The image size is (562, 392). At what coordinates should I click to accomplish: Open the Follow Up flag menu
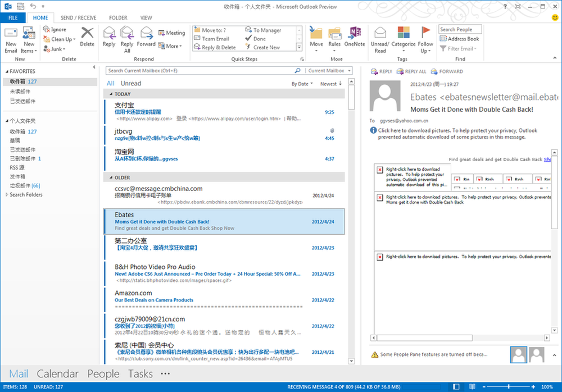click(x=425, y=40)
